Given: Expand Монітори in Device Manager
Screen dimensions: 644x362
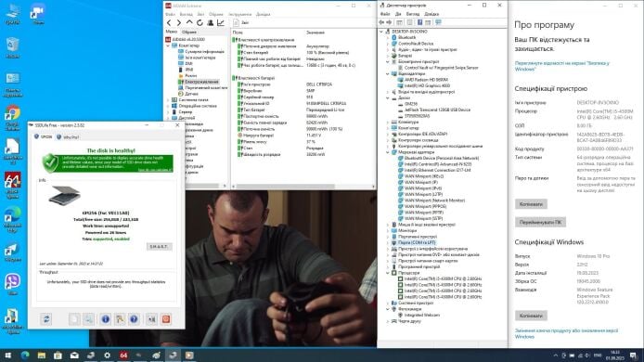Looking at the screenshot, I should point(388,230).
